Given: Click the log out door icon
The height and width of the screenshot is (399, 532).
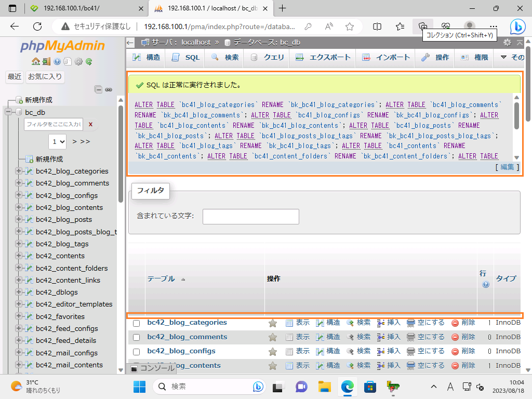Looking at the screenshot, I should pyautogui.click(x=46, y=61).
